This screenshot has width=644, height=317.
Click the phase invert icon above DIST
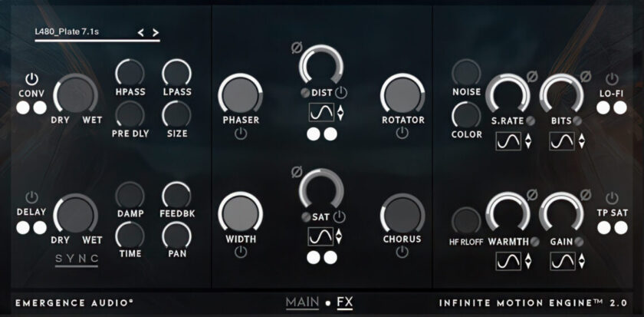click(297, 48)
